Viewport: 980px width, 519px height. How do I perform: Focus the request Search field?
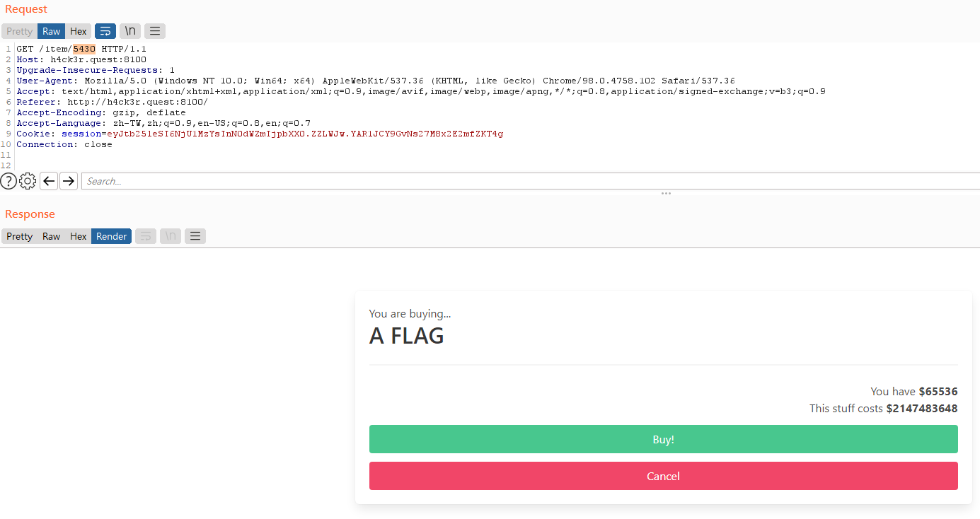pos(531,181)
